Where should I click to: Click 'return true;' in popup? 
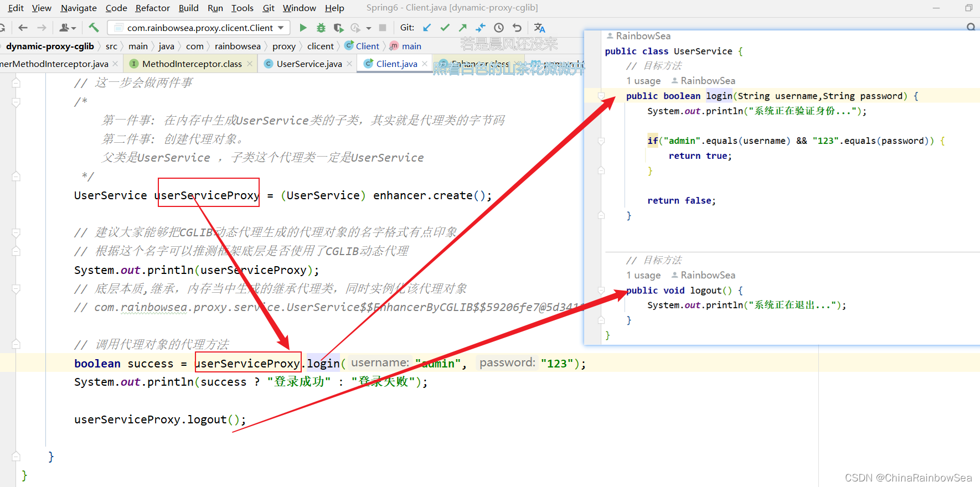tap(700, 156)
